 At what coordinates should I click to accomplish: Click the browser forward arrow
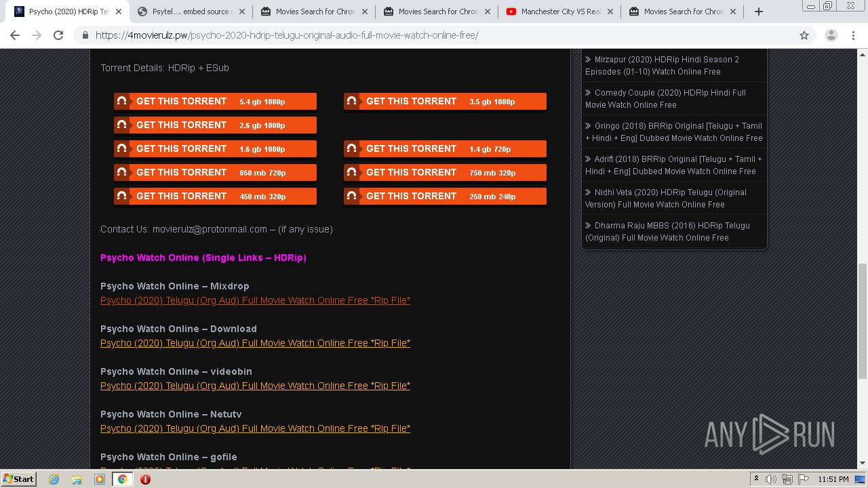click(x=37, y=35)
